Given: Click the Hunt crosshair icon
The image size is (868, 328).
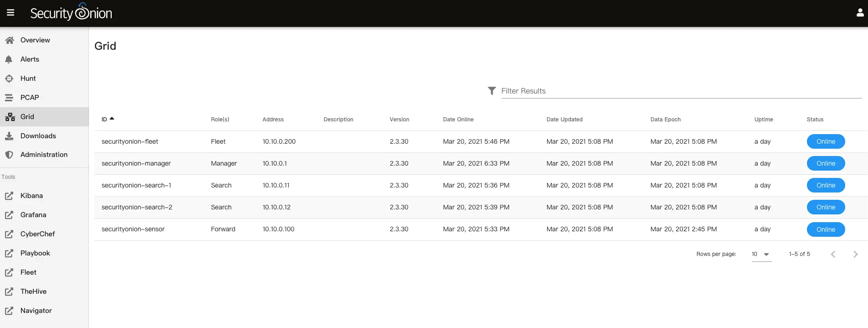Looking at the screenshot, I should tap(9, 78).
